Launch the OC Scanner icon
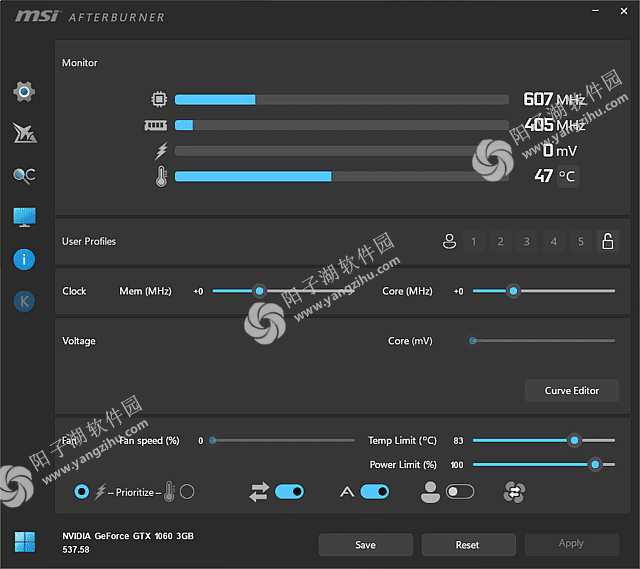Screen dimensions: 640x569 pos(24,176)
